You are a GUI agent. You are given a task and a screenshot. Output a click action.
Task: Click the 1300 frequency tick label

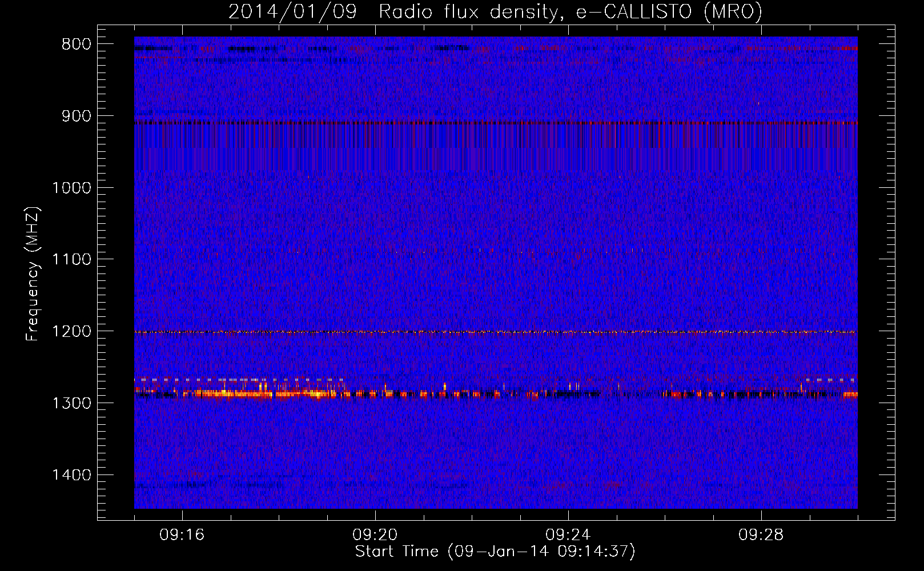coord(72,404)
